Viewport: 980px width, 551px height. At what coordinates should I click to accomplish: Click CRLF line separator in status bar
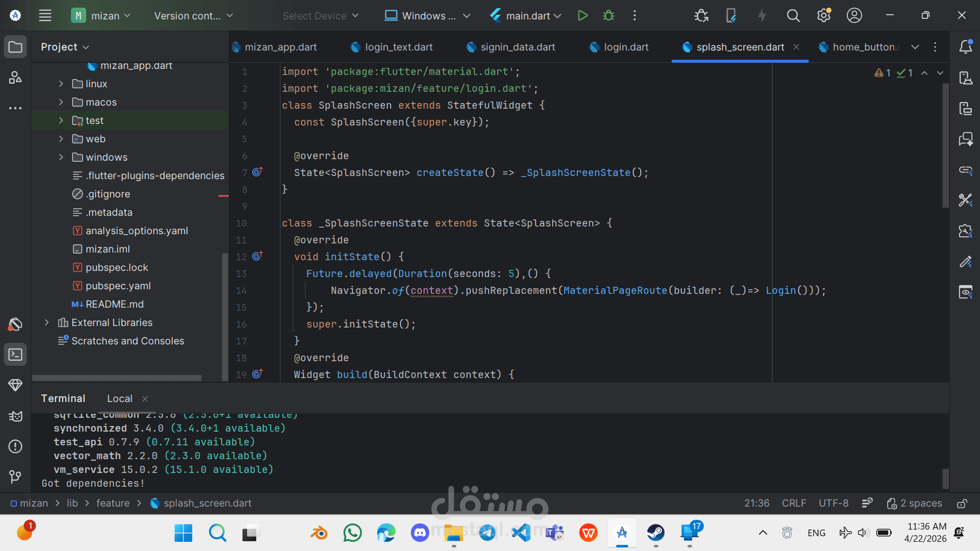click(794, 504)
